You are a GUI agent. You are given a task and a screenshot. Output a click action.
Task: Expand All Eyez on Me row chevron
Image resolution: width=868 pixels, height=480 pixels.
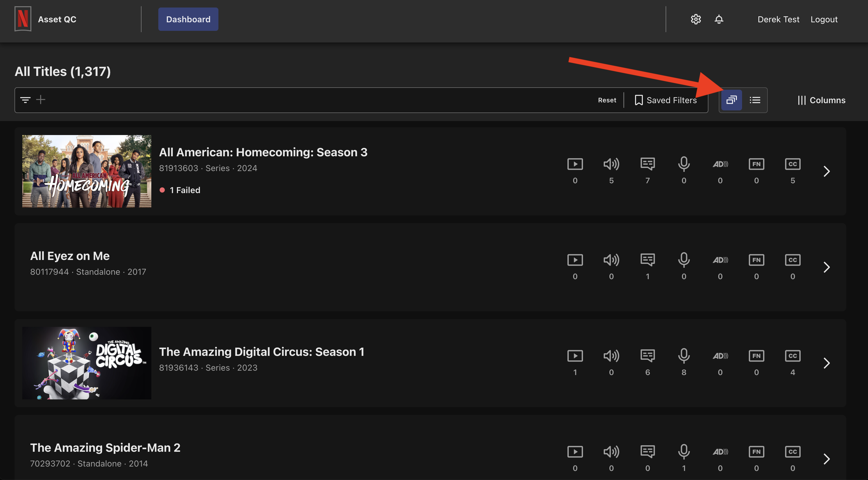click(x=826, y=267)
